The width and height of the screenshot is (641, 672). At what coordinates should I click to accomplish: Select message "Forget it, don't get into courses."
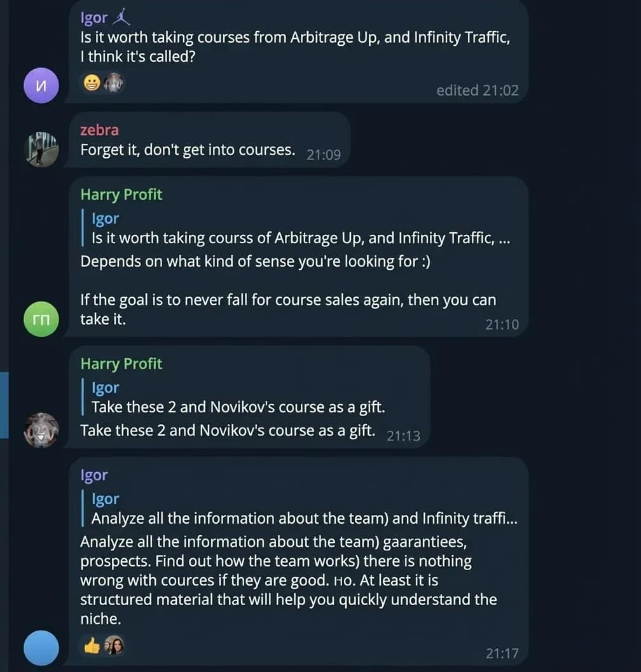click(188, 150)
